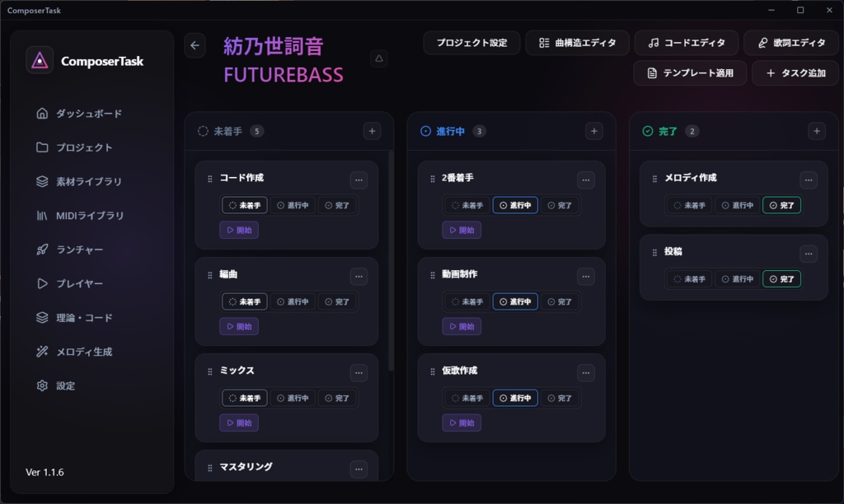Click the ComposerTask logo icon
Viewport: 844px width, 504px height.
coord(40,60)
